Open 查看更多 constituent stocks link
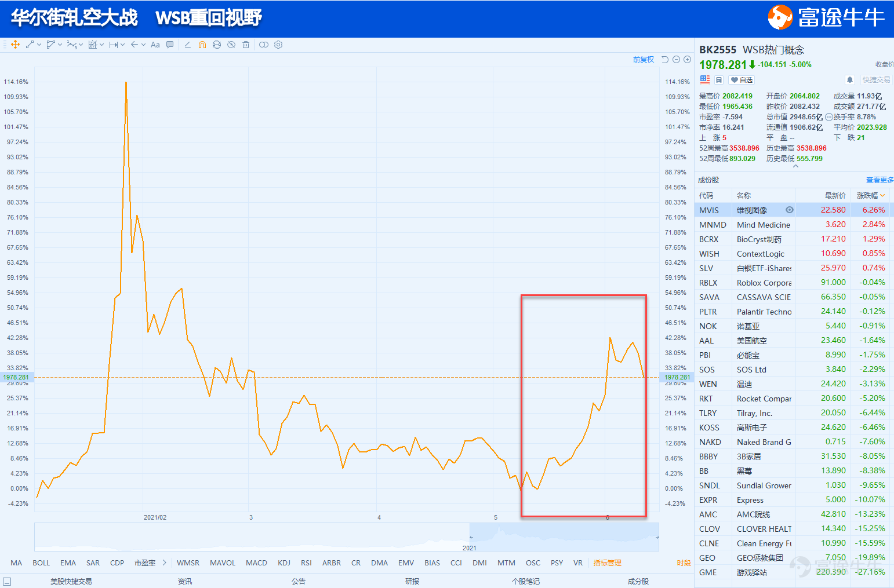 point(880,180)
